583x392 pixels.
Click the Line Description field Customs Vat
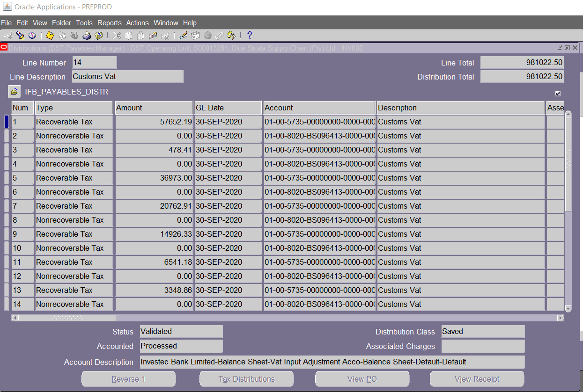[128, 77]
